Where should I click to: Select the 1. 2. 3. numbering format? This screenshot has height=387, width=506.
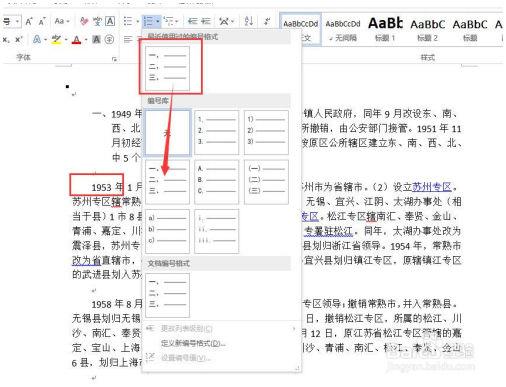(x=217, y=132)
